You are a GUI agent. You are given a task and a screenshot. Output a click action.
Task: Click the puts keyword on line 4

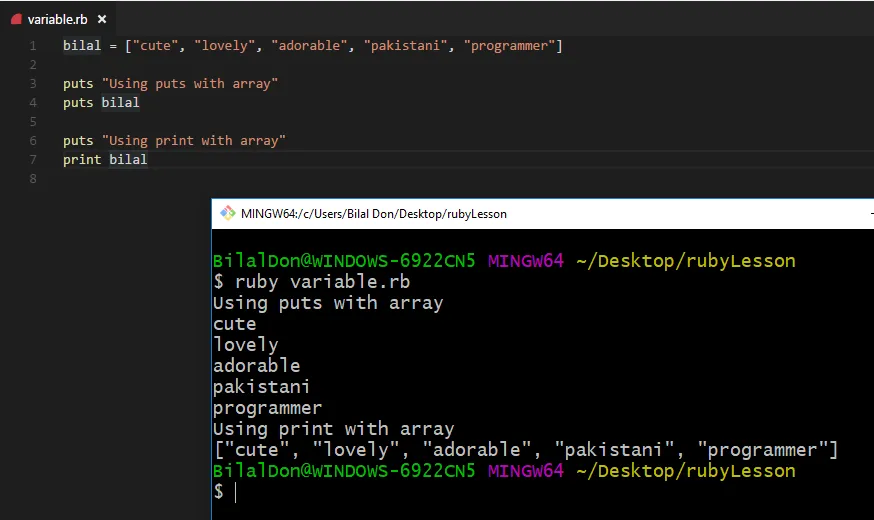tap(78, 103)
